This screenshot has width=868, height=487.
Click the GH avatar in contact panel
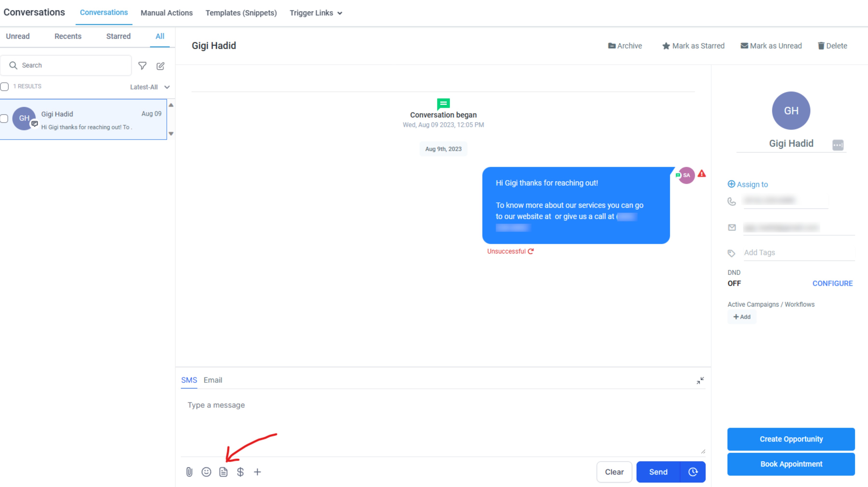(791, 110)
